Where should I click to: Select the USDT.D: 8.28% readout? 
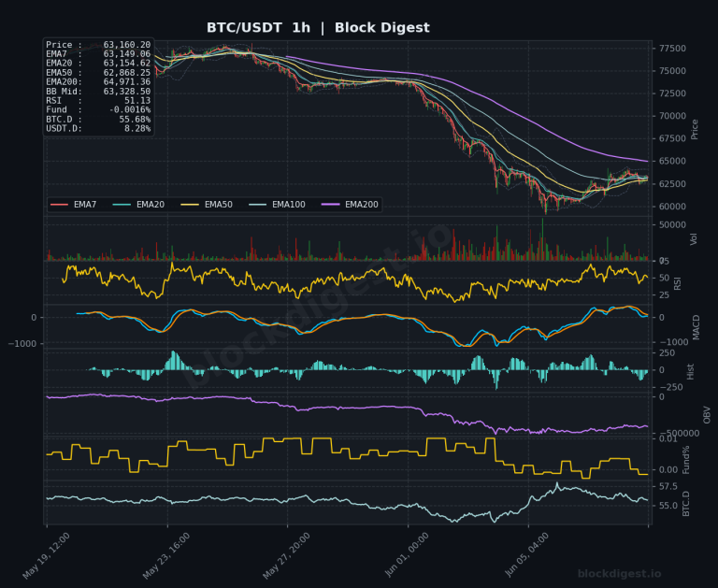(x=98, y=129)
